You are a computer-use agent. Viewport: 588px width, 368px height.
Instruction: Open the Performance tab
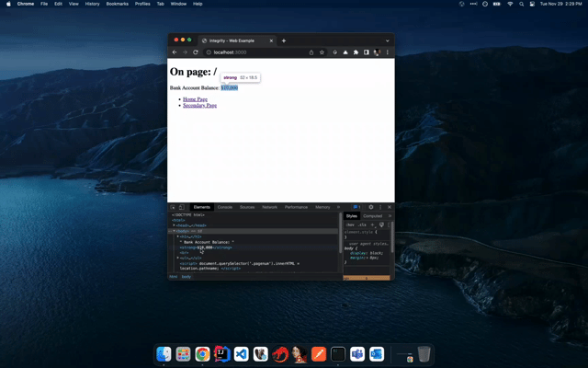[296, 207]
